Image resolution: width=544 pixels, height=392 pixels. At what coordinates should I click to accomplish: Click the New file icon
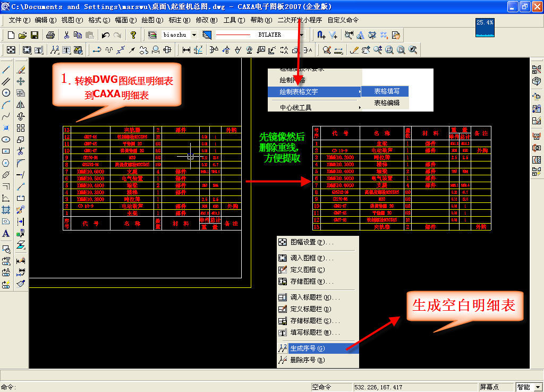point(11,35)
